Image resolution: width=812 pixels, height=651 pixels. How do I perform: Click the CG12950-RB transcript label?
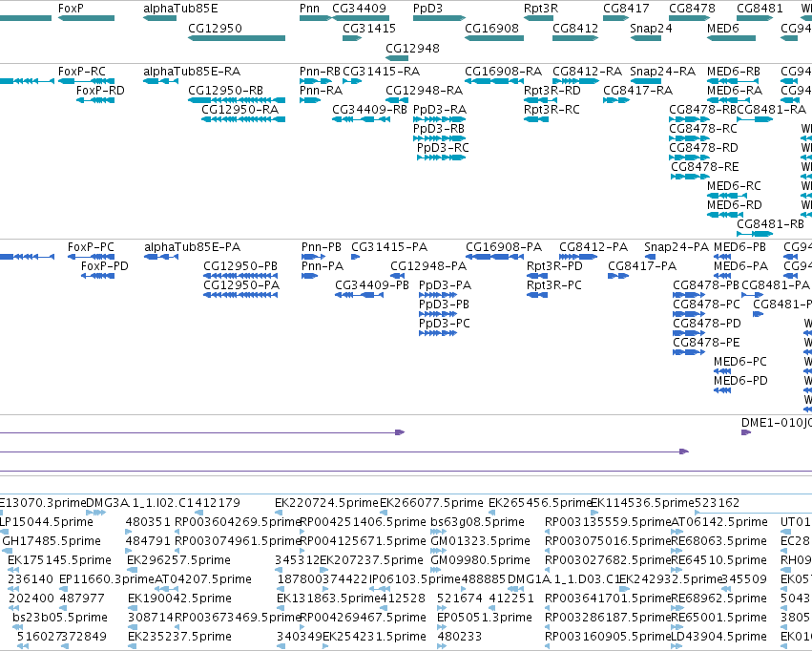[x=226, y=90]
